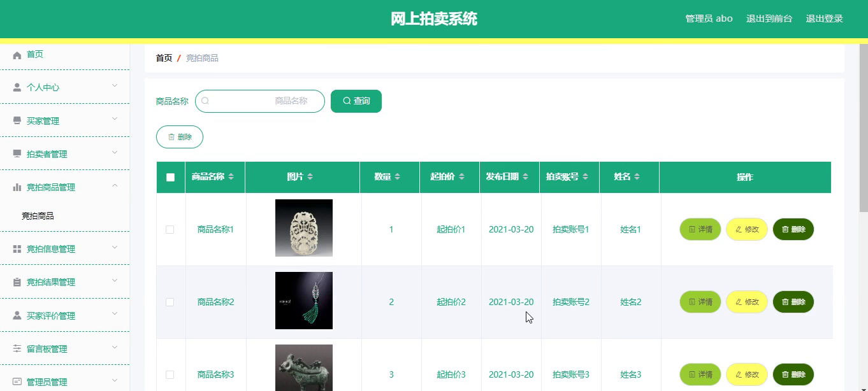
Task: Click the 起拍价1 cell
Action: [451, 229]
